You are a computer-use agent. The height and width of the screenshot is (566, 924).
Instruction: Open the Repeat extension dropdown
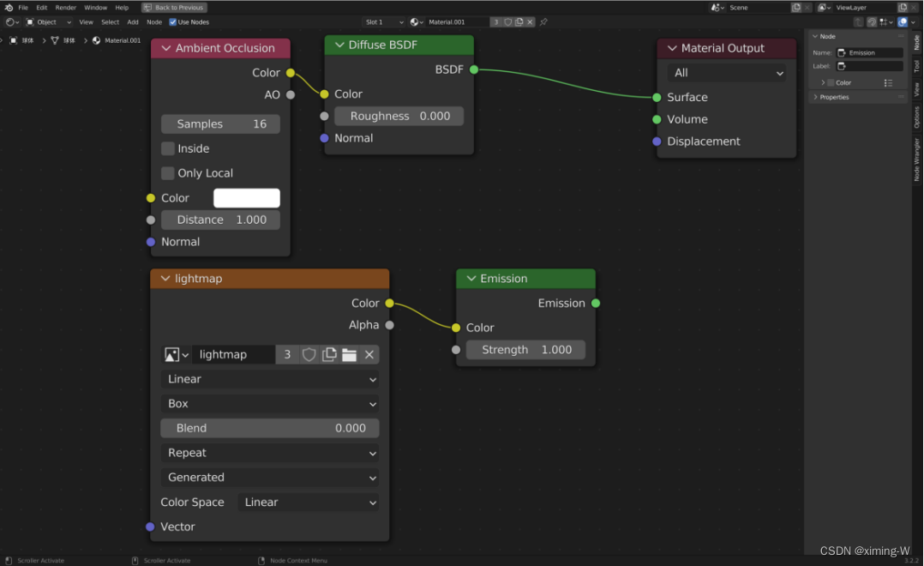[269, 452]
